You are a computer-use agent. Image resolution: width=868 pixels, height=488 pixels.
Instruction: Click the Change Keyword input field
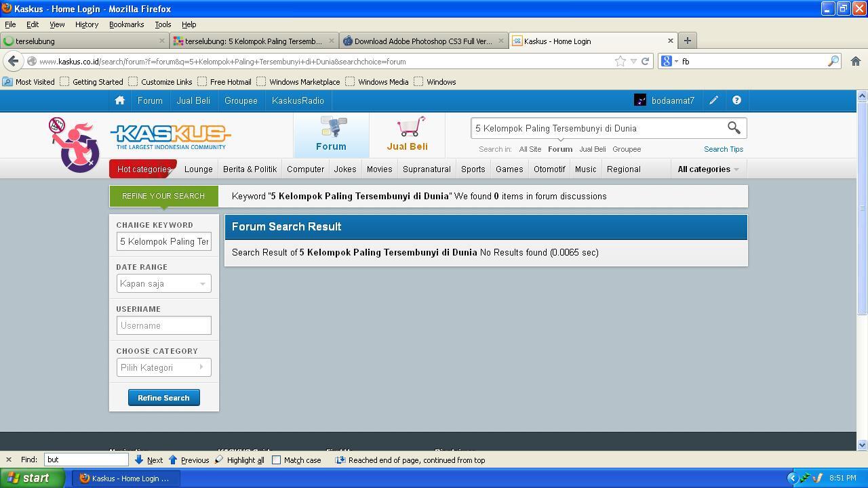[163, 241]
